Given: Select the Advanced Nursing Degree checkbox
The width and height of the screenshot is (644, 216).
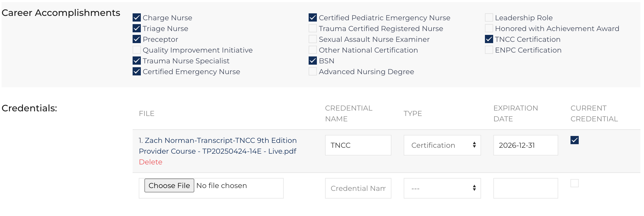Looking at the screenshot, I should point(313,72).
